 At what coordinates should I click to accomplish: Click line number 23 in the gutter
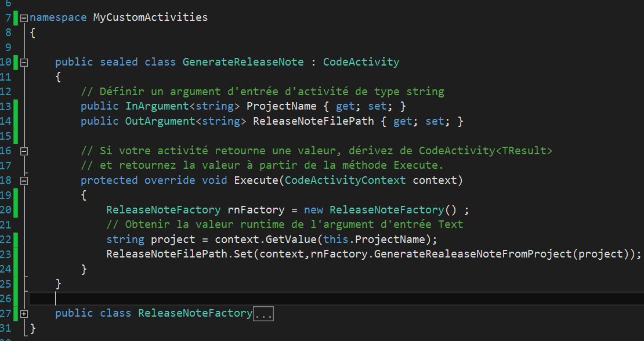(x=6, y=255)
